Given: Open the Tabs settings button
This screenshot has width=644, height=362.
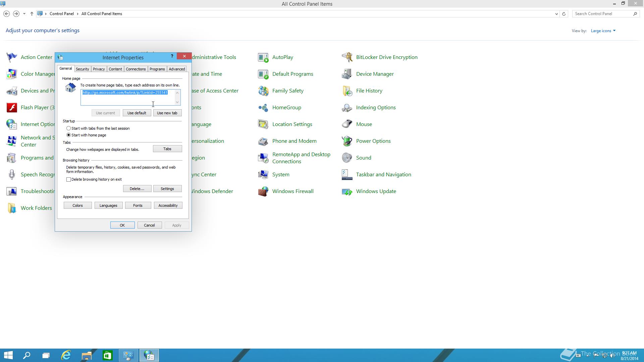Looking at the screenshot, I should point(167,149).
